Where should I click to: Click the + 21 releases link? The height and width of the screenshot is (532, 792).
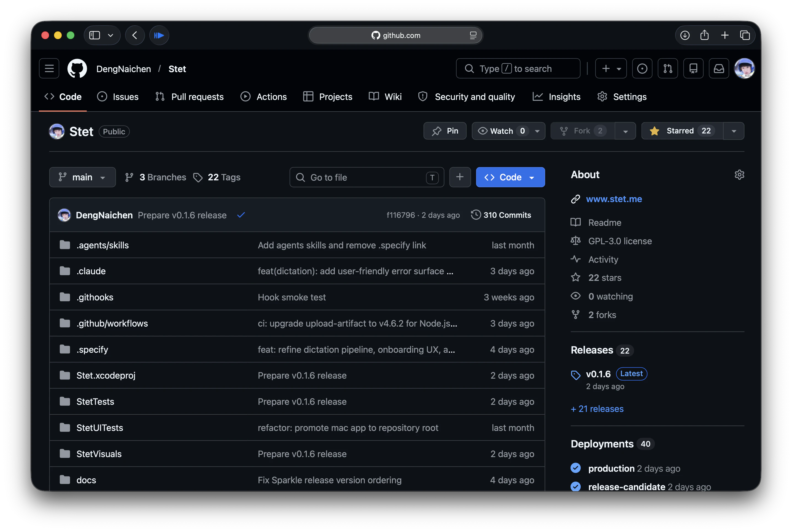pos(597,409)
